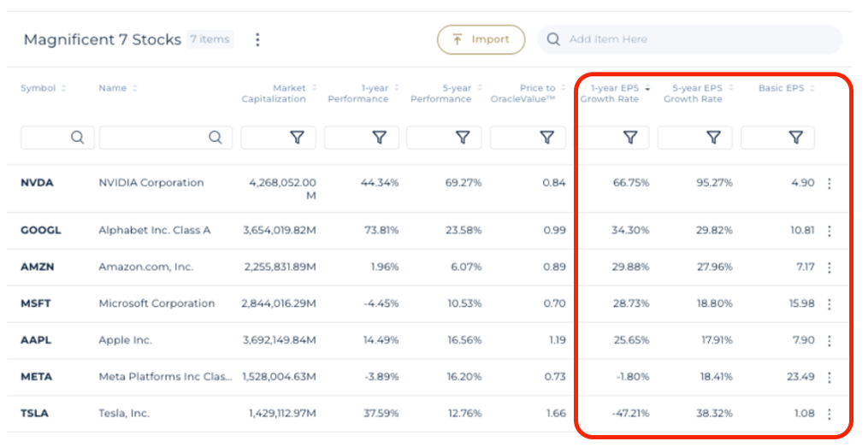The height and width of the screenshot is (447, 868).
Task: Open the NVDA row options menu
Action: click(x=829, y=183)
